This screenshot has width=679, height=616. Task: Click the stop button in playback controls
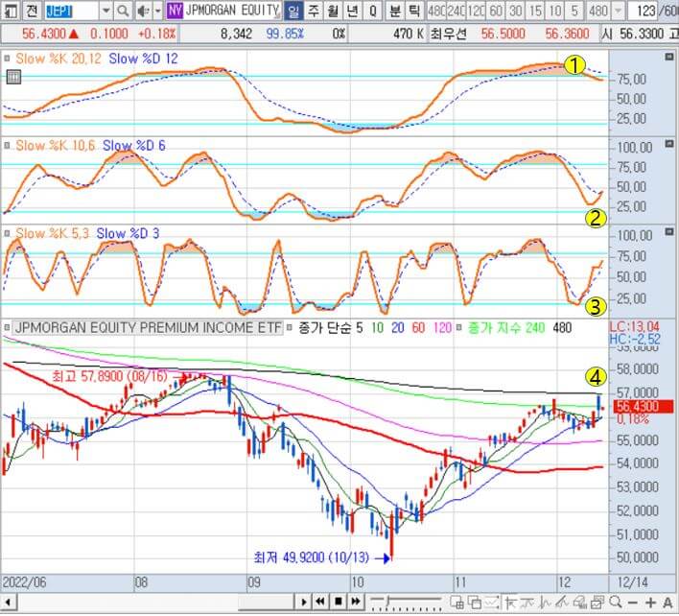339,602
